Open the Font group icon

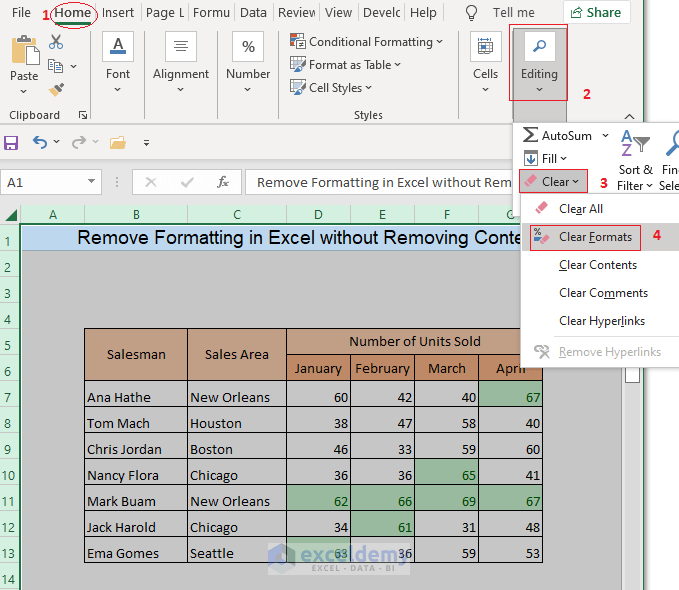pos(118,46)
